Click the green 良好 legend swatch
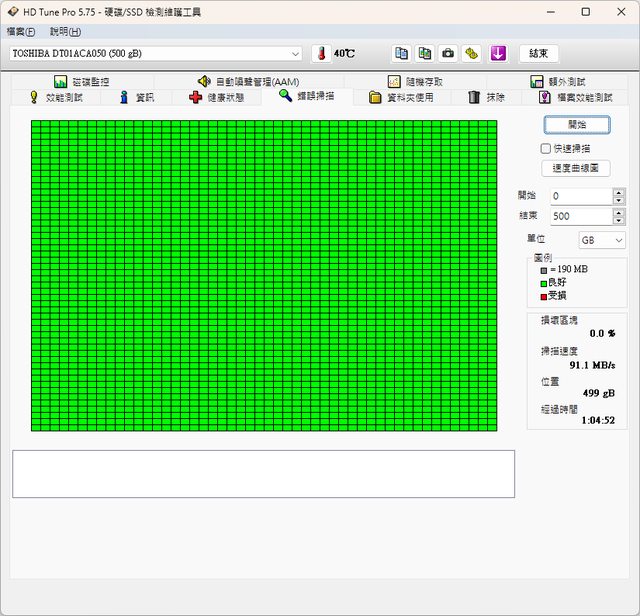The image size is (640, 616). (543, 283)
